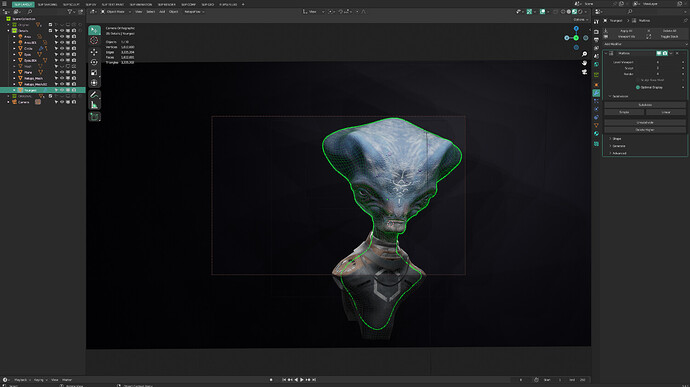Open the Texture properties tab
690x387 pixels.
pos(596,144)
